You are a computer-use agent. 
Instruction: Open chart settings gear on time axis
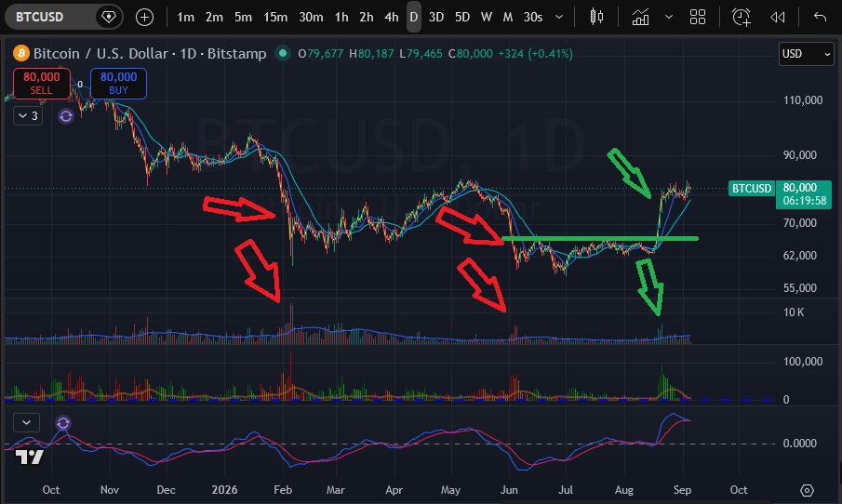(807, 490)
